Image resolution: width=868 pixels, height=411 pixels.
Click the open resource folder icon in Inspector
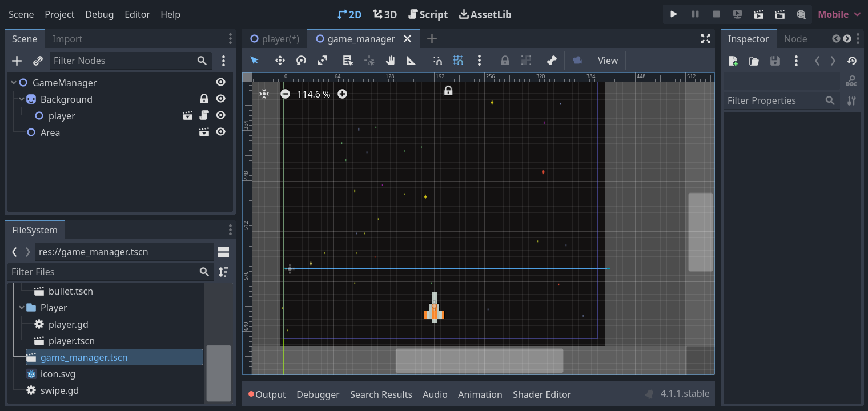pos(754,61)
